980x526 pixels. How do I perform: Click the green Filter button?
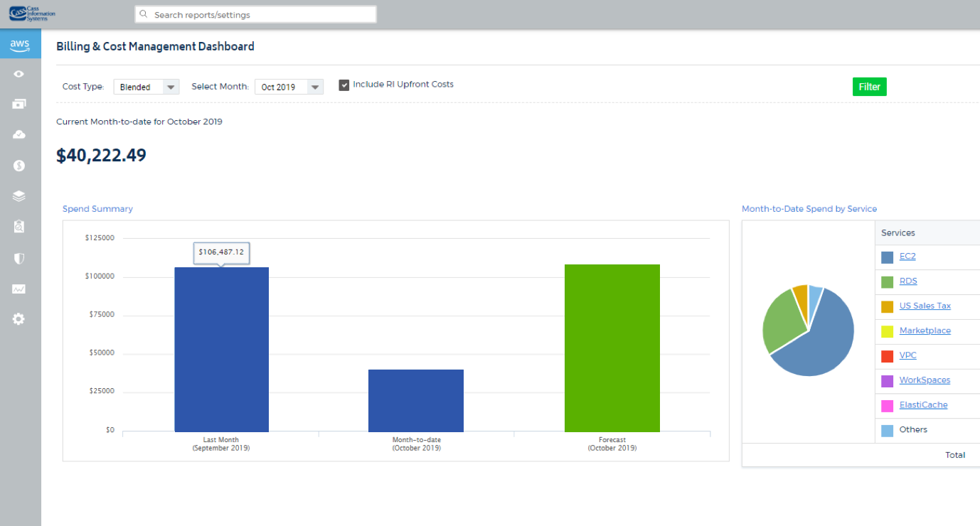[x=870, y=87]
